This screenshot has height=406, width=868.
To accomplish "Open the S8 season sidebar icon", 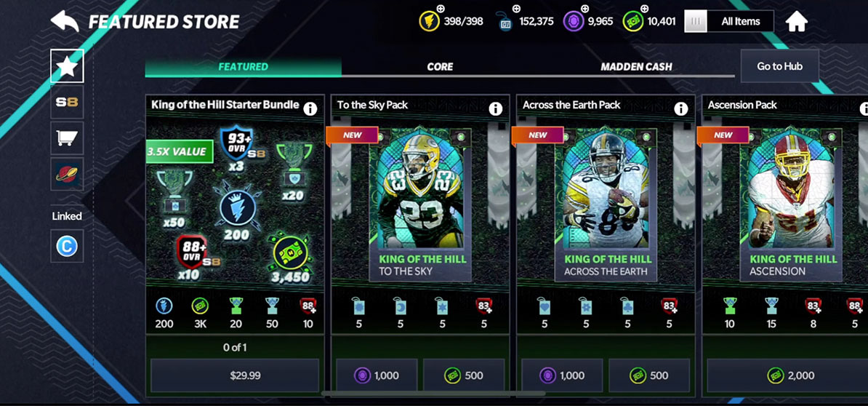I will point(67,102).
